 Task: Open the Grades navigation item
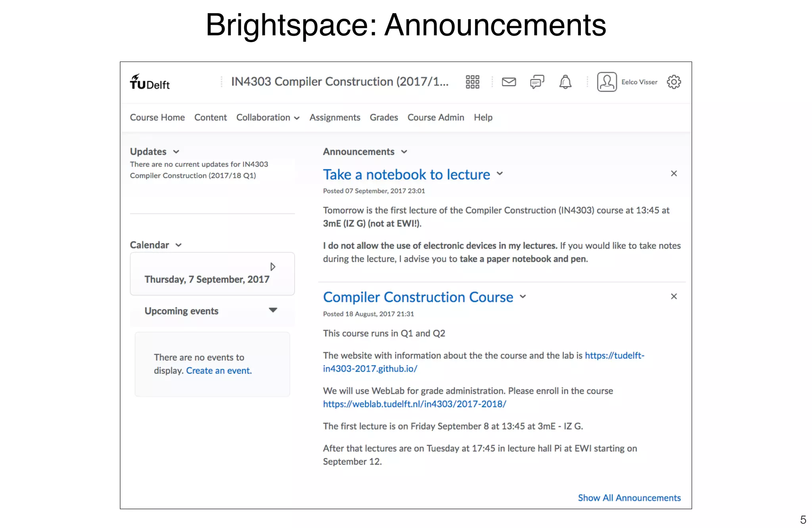(x=383, y=117)
